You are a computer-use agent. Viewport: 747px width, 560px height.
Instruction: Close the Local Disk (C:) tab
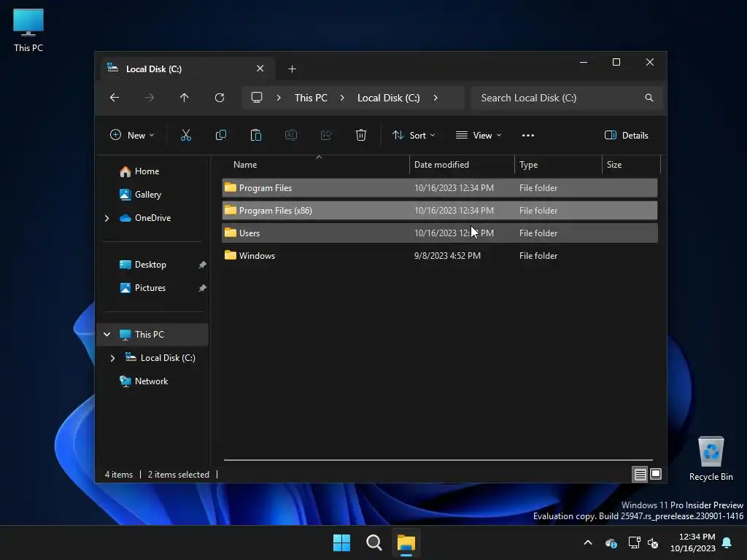260,69
